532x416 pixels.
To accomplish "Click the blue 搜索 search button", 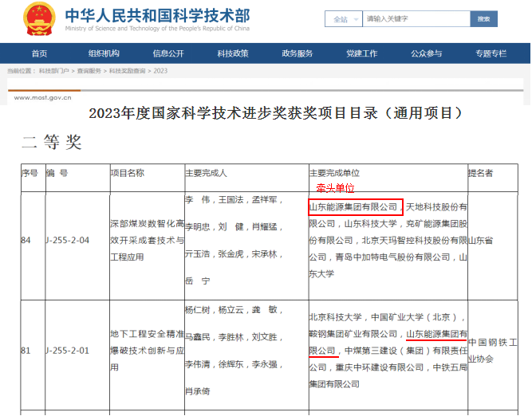I will 484,19.
